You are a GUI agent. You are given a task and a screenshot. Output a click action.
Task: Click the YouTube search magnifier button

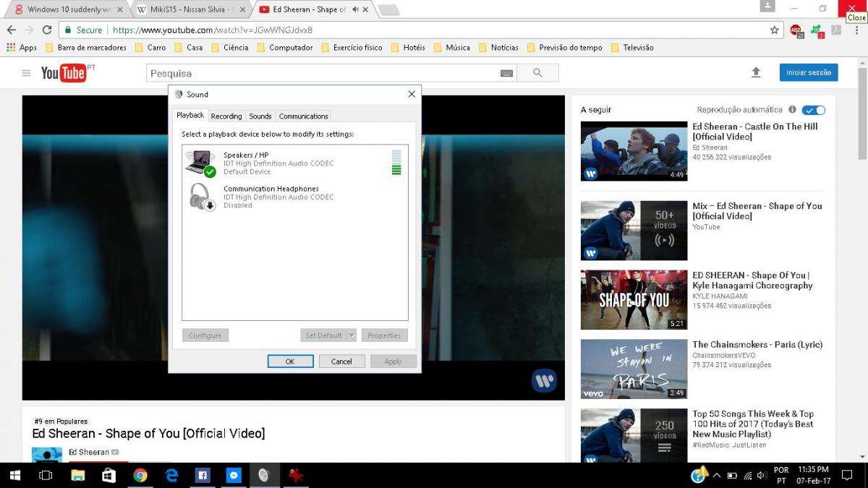click(x=537, y=73)
